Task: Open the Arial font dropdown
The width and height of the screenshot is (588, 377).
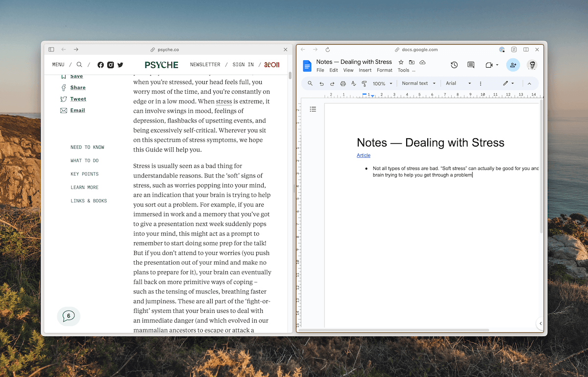Action: coord(458,83)
